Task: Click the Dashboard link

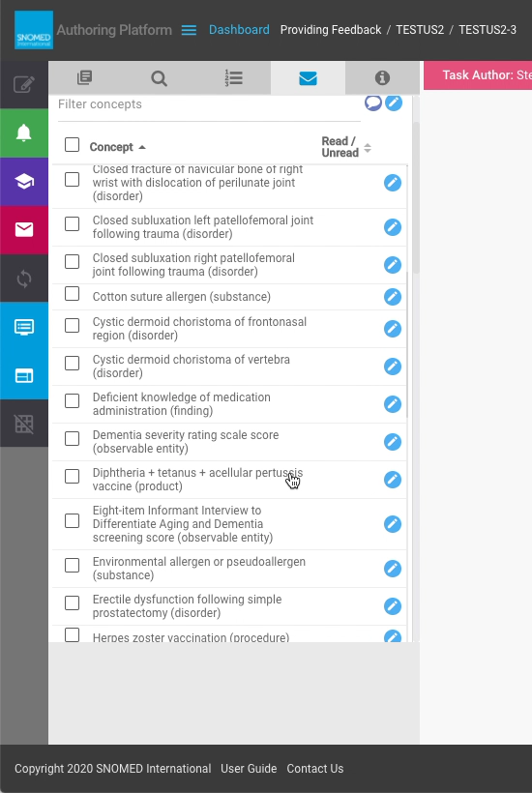Action: coord(239,30)
